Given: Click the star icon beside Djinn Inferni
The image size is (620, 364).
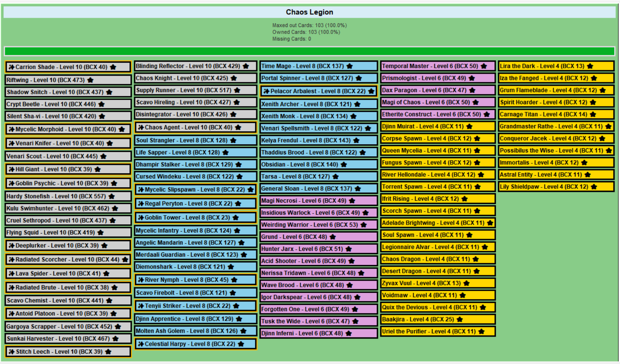Looking at the screenshot, I should [349, 334].
